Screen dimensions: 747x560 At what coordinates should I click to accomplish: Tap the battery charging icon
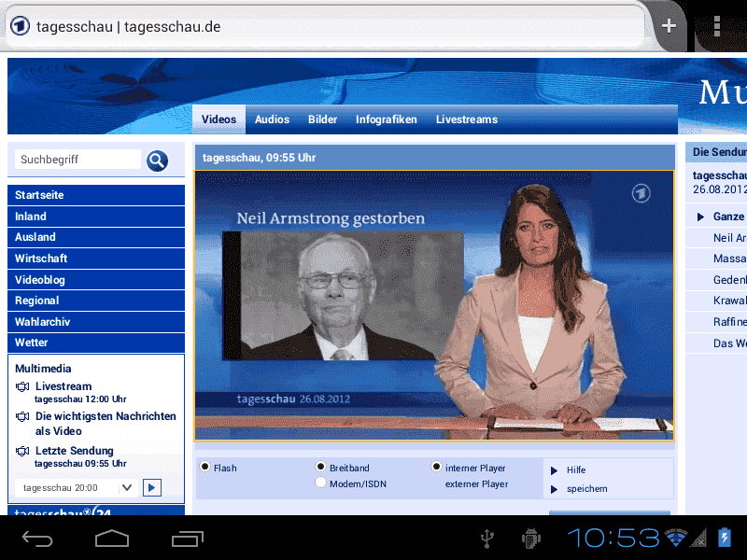[x=725, y=539]
